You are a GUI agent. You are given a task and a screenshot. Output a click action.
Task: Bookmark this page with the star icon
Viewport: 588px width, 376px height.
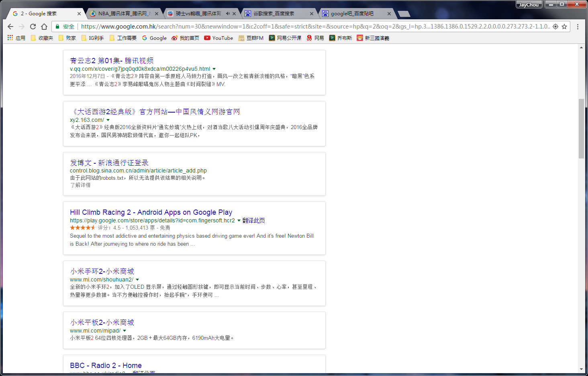coord(564,27)
